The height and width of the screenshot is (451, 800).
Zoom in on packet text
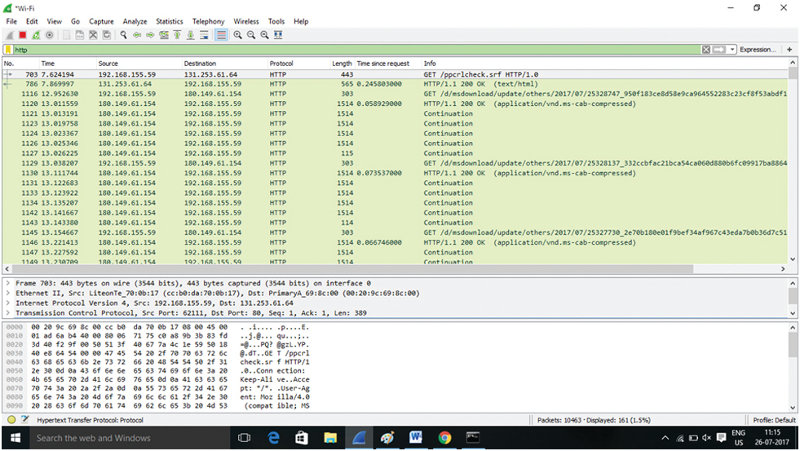(238, 34)
